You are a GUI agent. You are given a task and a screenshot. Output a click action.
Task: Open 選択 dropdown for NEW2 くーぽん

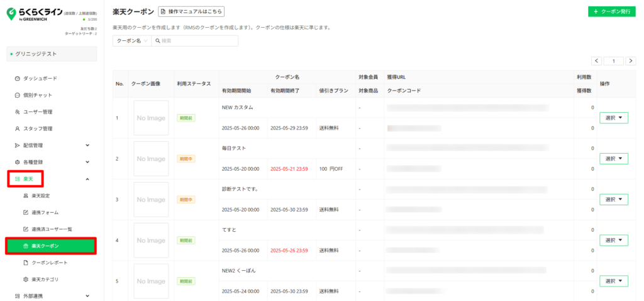click(614, 281)
